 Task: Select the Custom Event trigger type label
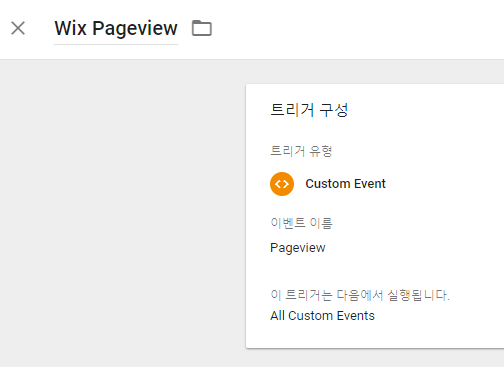[345, 184]
